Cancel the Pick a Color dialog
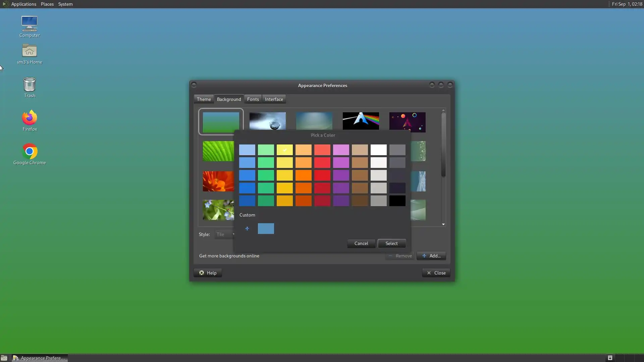644x362 pixels. tap(361, 243)
